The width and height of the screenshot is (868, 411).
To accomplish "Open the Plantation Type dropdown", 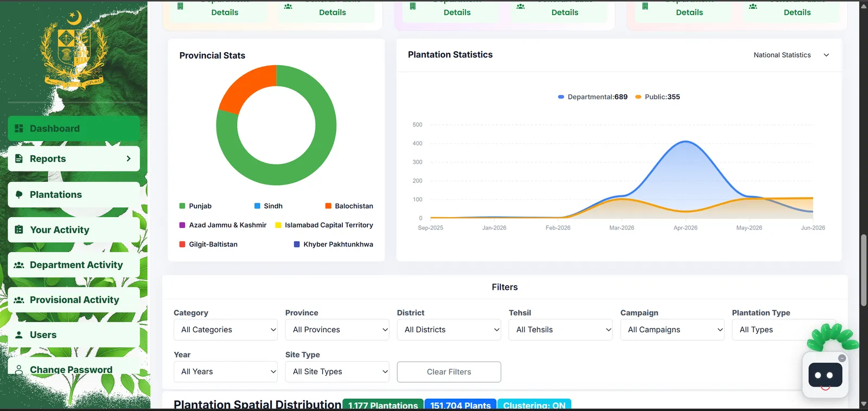I will click(784, 330).
